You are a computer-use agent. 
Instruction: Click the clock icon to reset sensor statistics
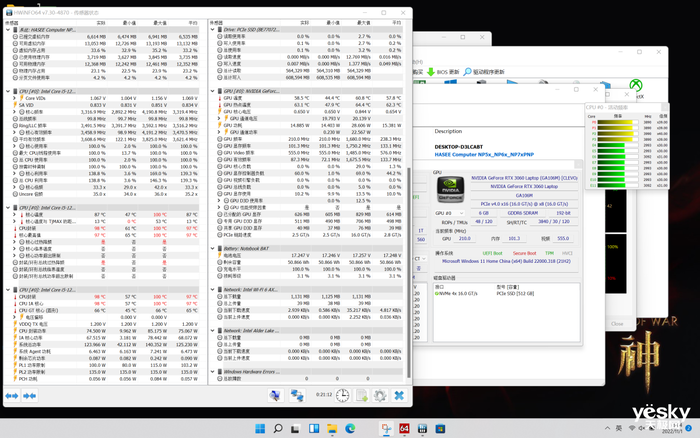point(342,395)
